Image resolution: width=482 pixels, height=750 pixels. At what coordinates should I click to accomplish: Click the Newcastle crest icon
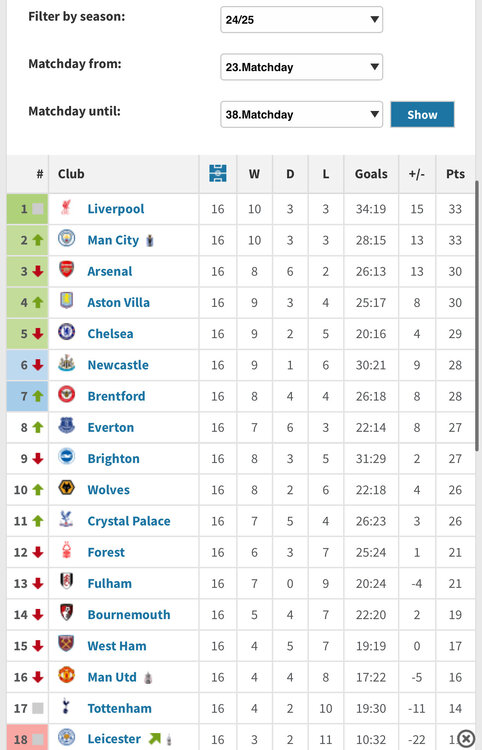click(66, 363)
